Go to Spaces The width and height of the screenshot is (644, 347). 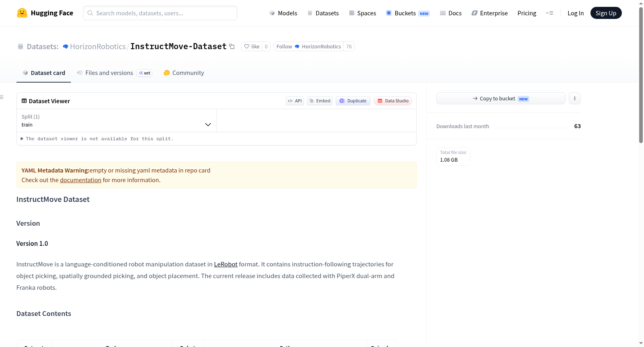coord(362,13)
